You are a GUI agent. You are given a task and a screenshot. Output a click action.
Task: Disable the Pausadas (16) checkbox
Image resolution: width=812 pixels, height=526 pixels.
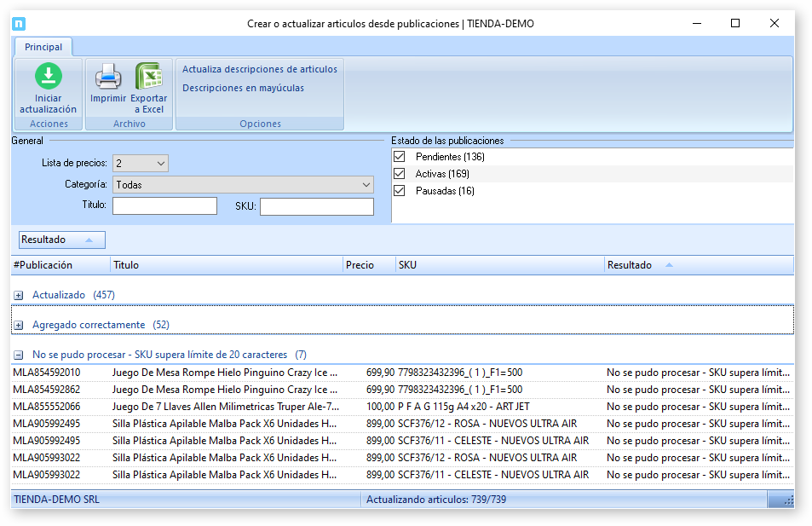point(399,191)
